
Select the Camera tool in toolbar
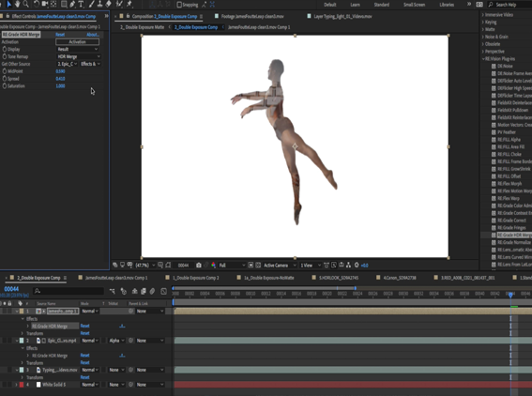click(45, 4)
